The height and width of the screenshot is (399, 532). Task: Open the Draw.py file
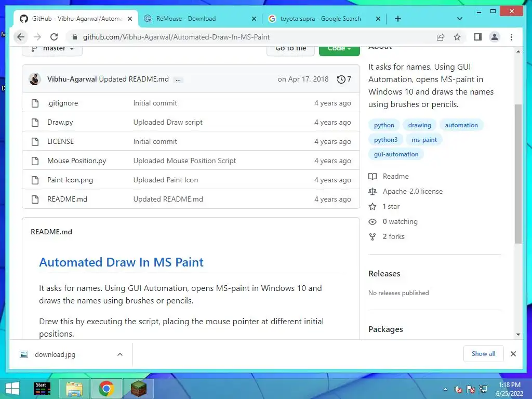[60, 123]
